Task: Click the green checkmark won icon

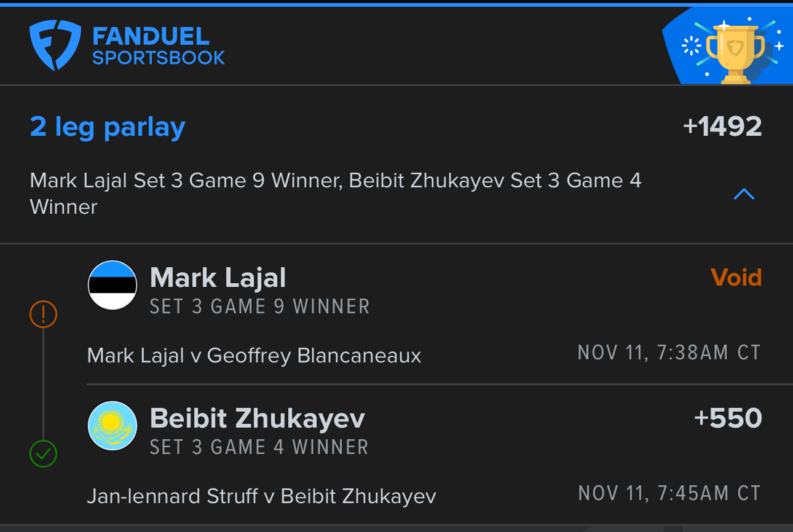Action: point(43,455)
